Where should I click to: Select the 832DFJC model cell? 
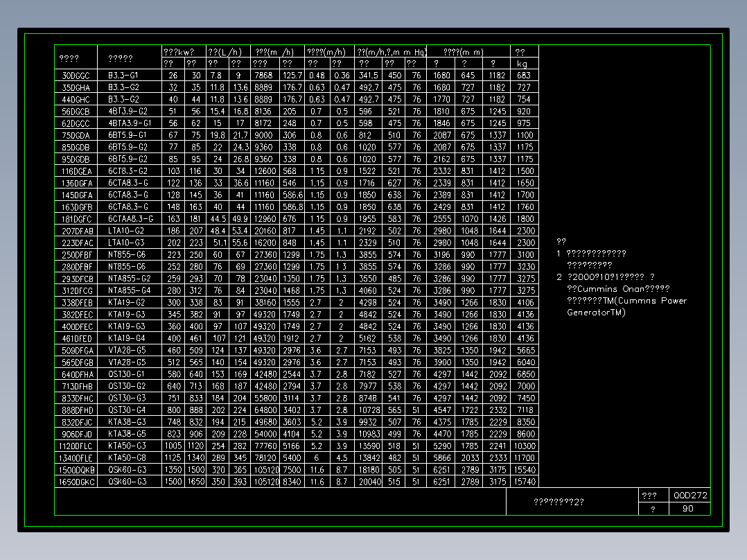click(76, 422)
